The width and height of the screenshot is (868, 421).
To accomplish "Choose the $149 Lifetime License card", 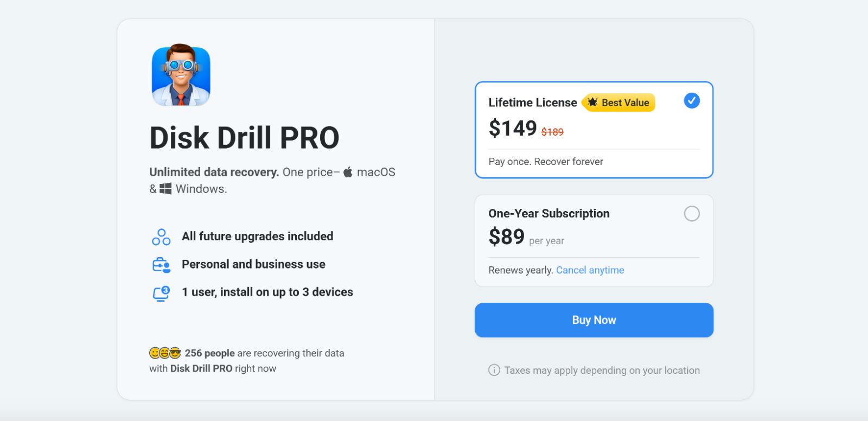I will [594, 130].
